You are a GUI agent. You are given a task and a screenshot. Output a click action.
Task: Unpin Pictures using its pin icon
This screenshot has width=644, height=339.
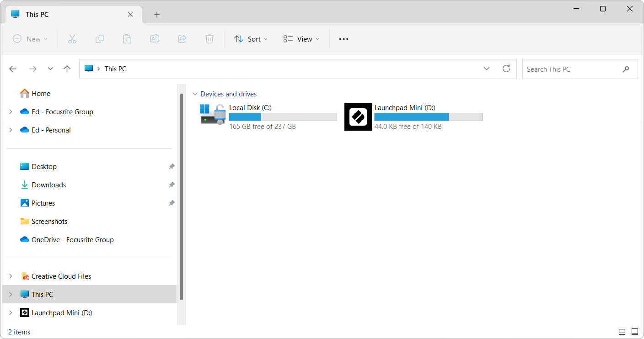point(172,203)
